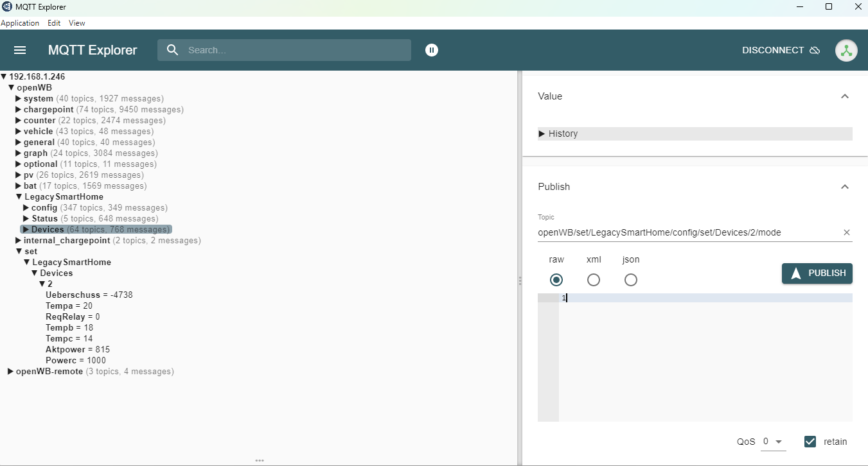Publish the message
This screenshot has height=466, width=868.
[x=817, y=273]
